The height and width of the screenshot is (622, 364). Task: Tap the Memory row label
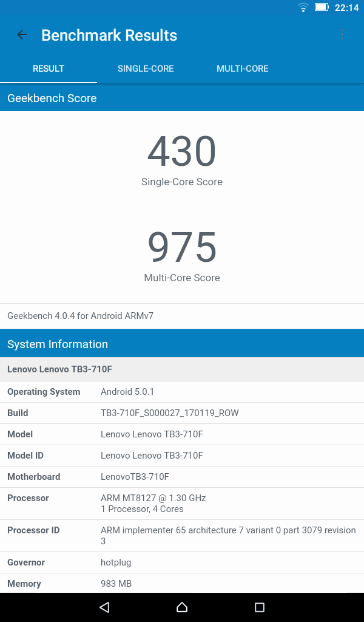coord(24,584)
